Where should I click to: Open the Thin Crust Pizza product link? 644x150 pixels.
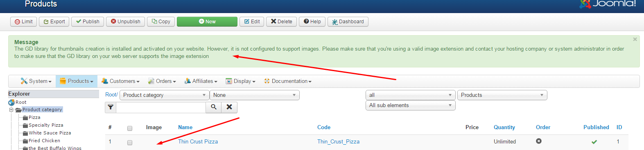pos(198,142)
